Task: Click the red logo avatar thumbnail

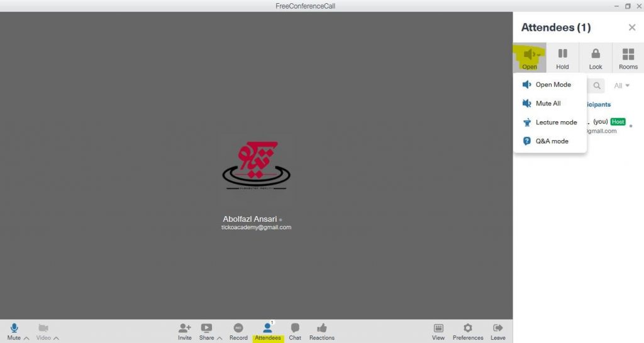Action: click(x=257, y=165)
